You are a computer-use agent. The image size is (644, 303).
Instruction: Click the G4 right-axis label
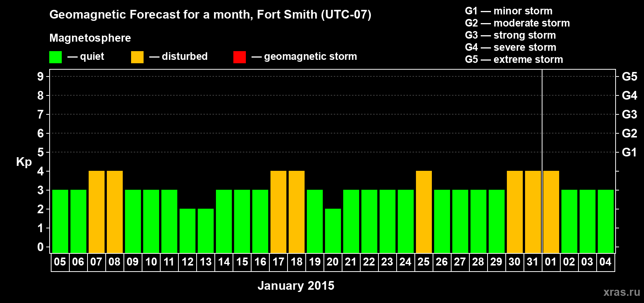click(630, 95)
